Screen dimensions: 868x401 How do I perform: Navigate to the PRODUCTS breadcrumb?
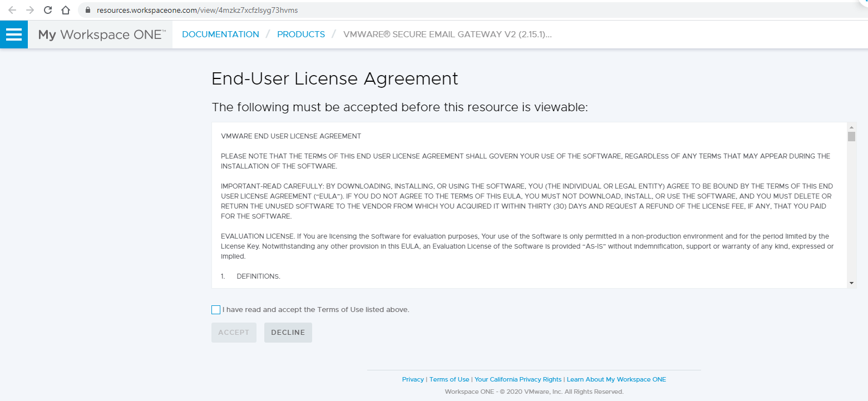tap(301, 34)
